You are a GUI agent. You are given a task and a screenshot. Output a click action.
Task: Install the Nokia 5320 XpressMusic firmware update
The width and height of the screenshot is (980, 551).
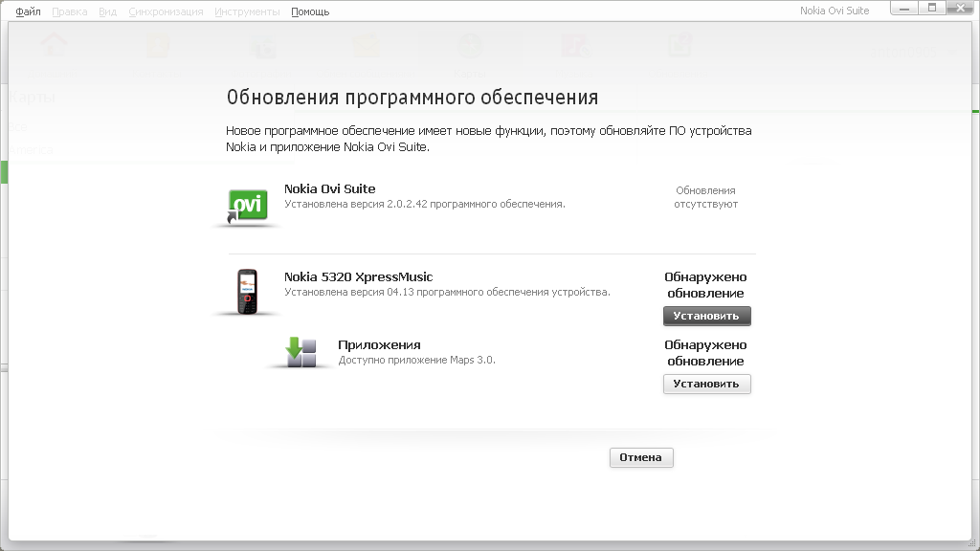tap(707, 316)
